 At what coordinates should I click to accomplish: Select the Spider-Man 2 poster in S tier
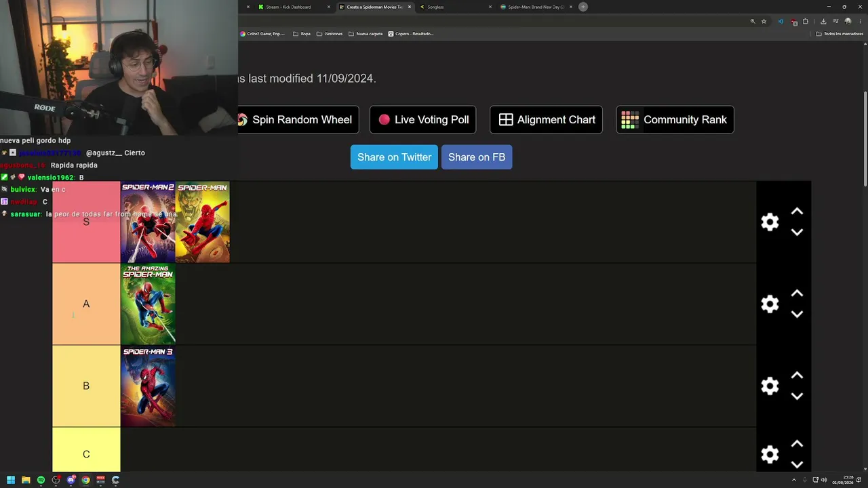tap(148, 222)
